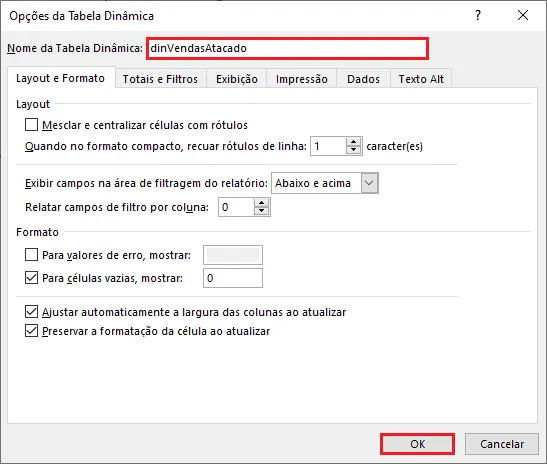This screenshot has width=547, height=464.
Task: Open the Texto Alt tab
Action: [421, 79]
